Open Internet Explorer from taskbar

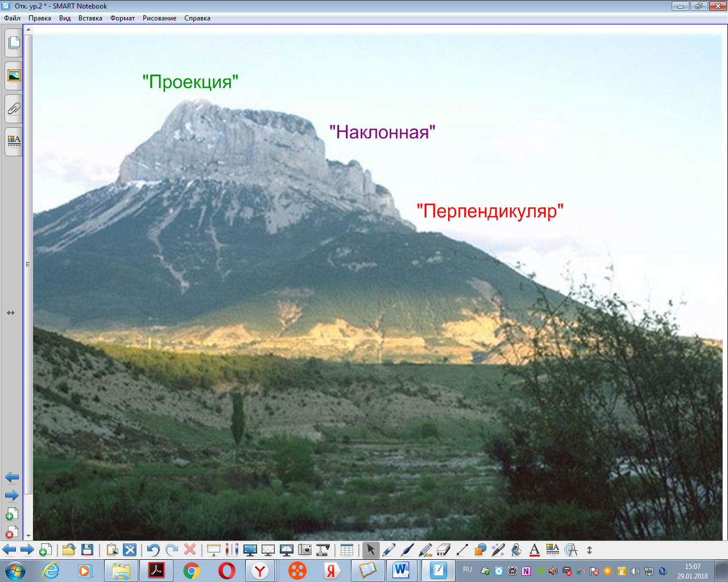coord(51,571)
